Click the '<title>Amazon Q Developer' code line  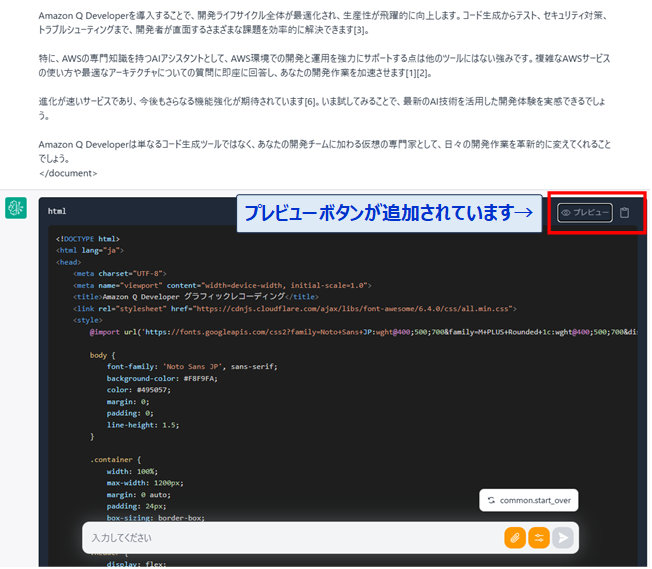pos(196,297)
